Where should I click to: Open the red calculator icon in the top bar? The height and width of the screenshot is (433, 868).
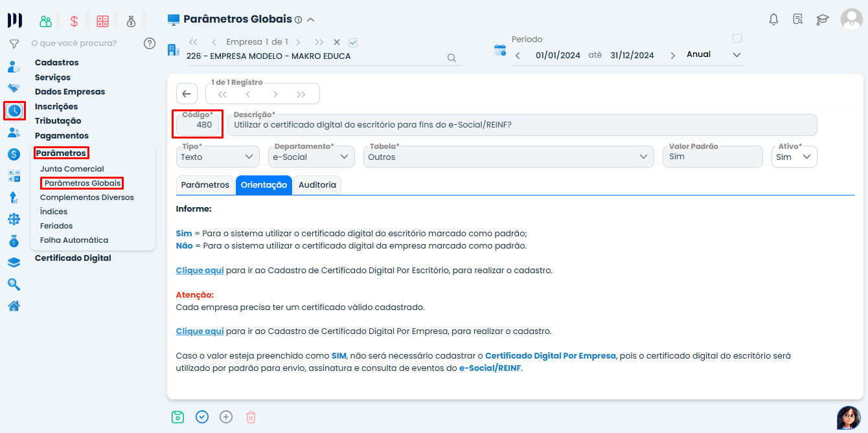(x=102, y=21)
